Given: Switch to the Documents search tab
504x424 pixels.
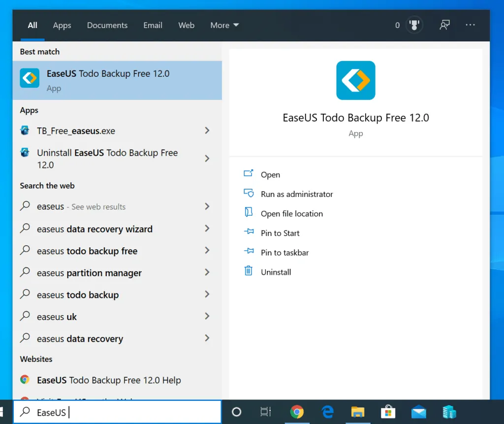Looking at the screenshot, I should click(107, 25).
